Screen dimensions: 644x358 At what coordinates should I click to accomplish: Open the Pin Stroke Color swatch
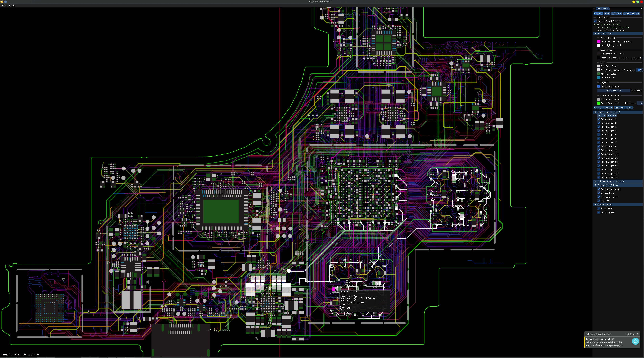pos(598,70)
